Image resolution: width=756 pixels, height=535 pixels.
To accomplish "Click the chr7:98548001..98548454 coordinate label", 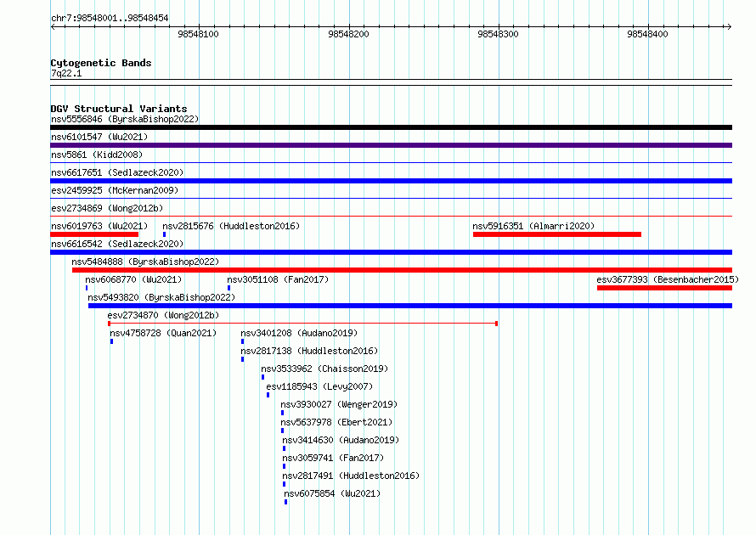I will tap(110, 18).
